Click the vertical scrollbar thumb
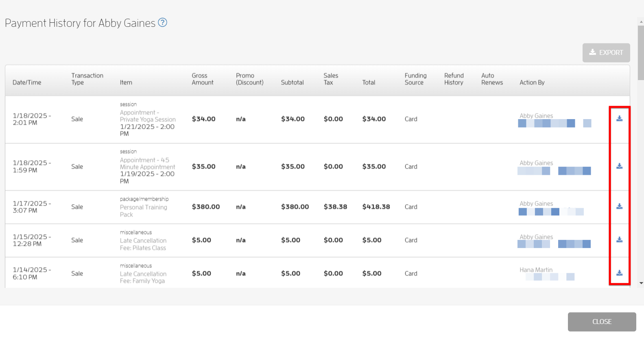644x337 pixels. click(x=641, y=52)
